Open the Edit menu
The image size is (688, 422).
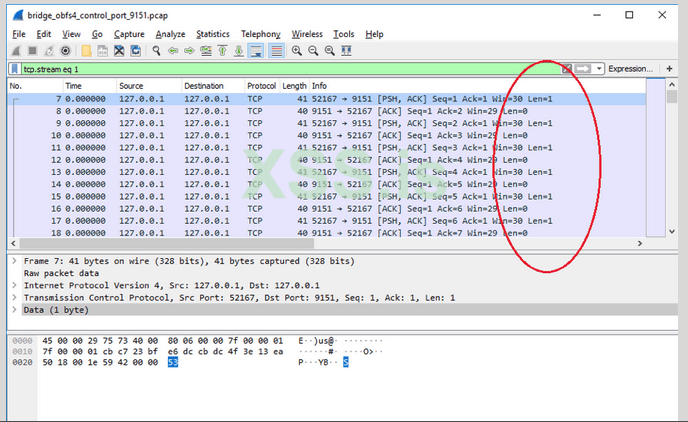point(43,34)
